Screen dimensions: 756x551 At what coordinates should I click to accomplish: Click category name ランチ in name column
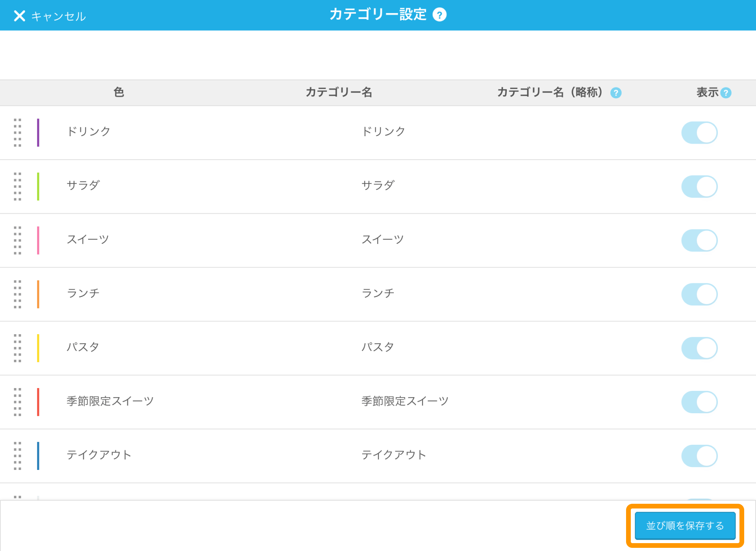click(x=83, y=293)
